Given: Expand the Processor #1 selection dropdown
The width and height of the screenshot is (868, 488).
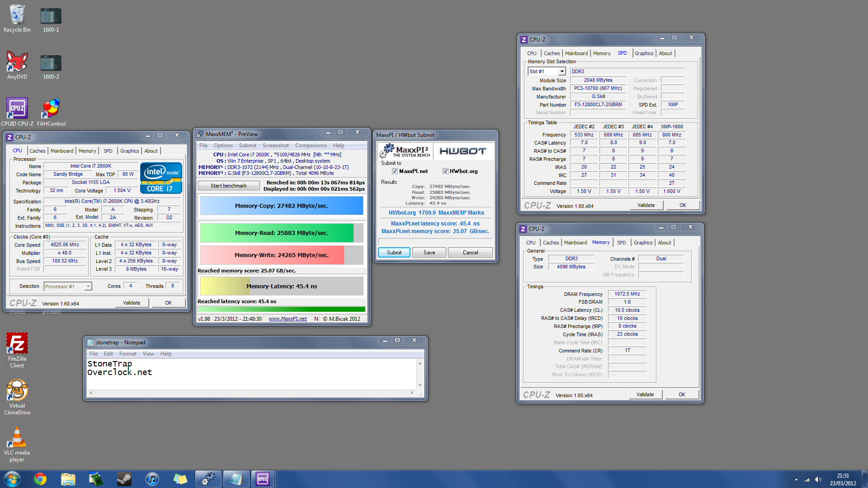Looking at the screenshot, I should (88, 286).
